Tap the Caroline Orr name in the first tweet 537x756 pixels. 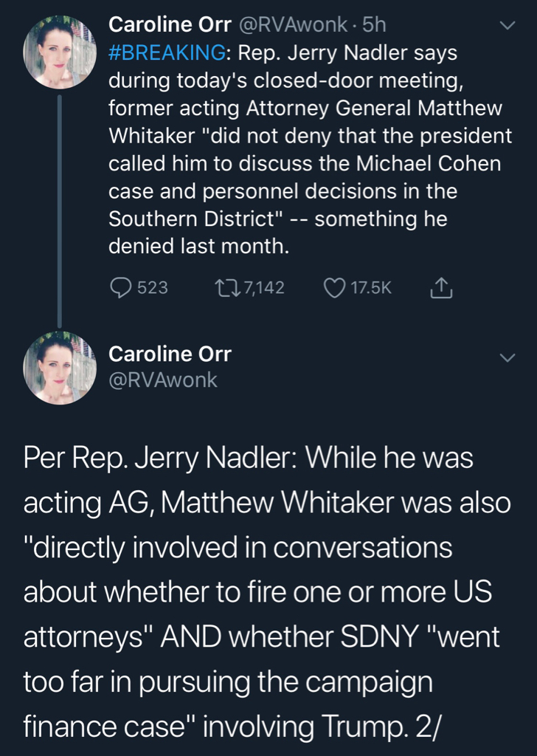[x=170, y=24]
